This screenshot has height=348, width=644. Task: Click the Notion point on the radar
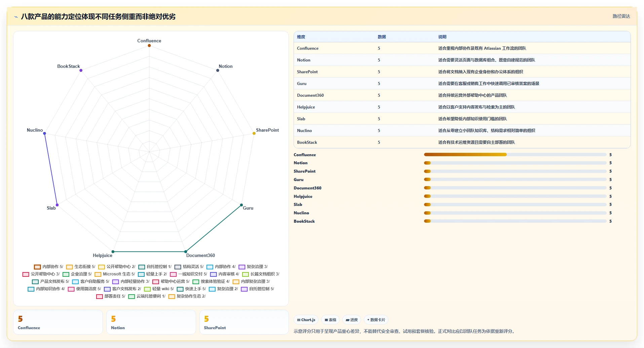218,70
